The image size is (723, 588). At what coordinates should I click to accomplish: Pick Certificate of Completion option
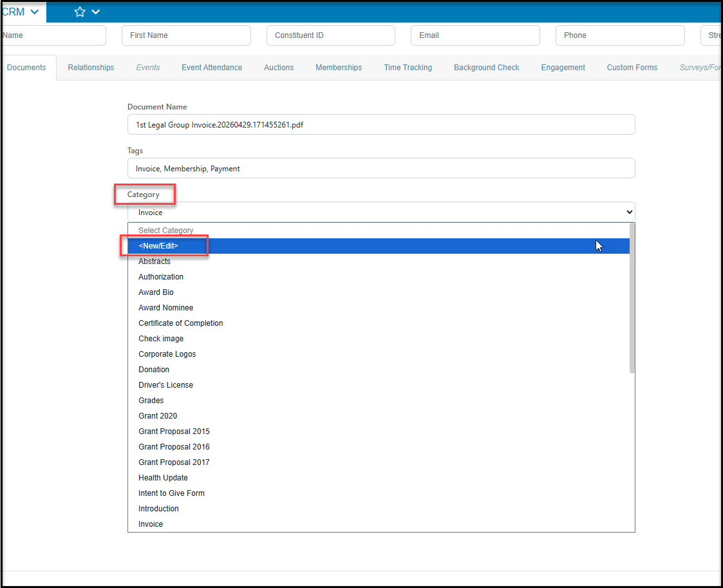379,323
